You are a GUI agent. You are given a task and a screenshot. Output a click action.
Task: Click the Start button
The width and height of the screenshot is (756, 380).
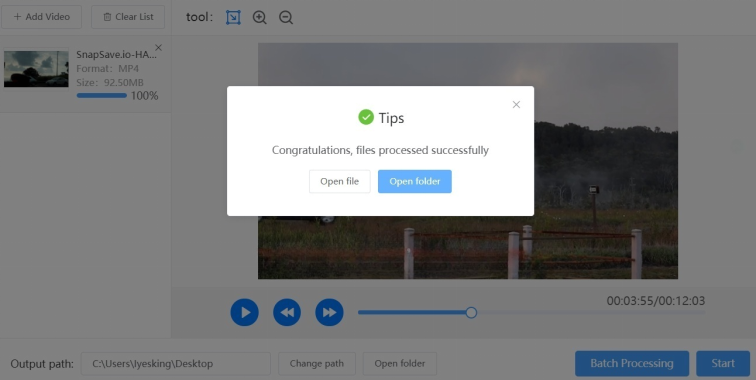click(x=723, y=364)
